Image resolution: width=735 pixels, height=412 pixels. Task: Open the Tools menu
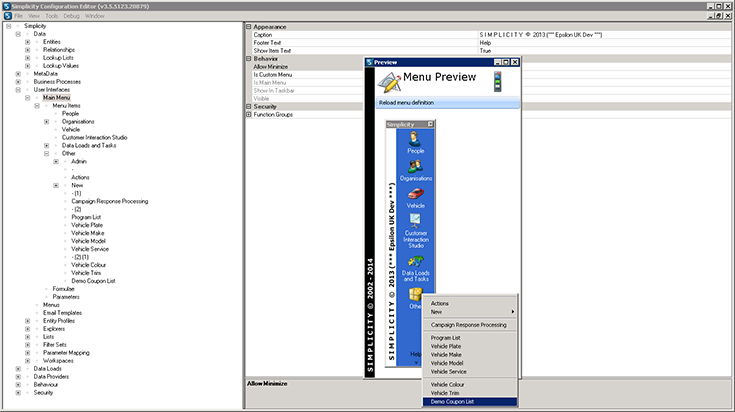(52, 16)
